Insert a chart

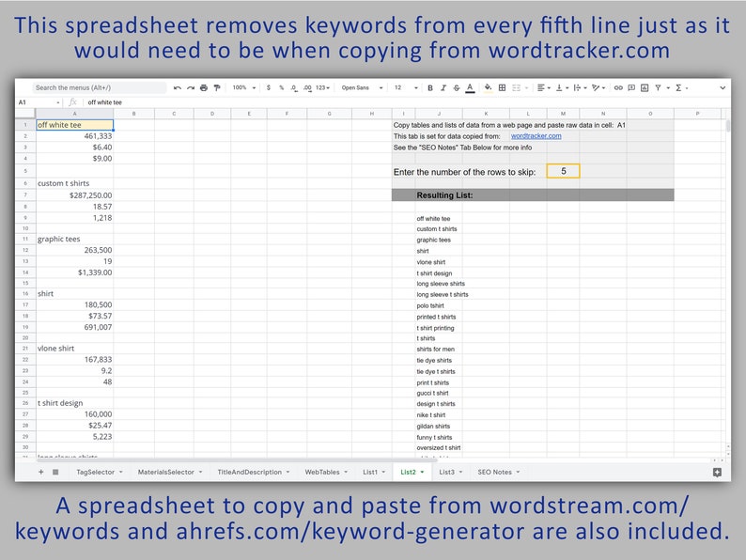[x=645, y=87]
